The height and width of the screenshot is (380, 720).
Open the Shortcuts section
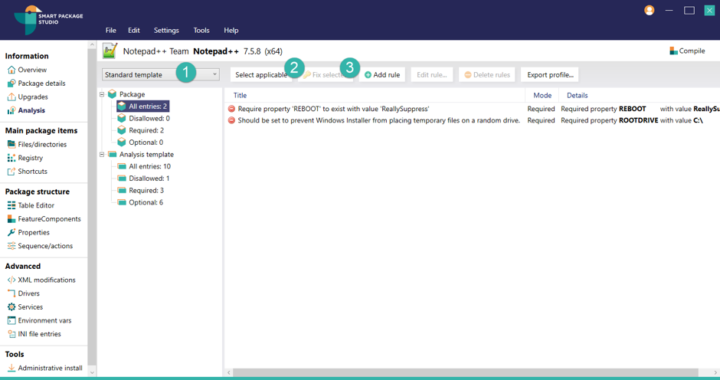(27, 171)
